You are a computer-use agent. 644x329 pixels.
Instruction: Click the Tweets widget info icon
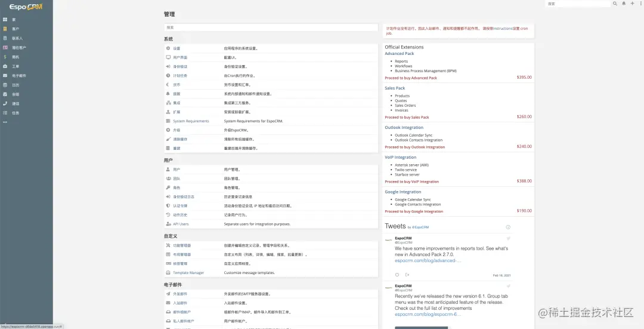pyautogui.click(x=508, y=227)
